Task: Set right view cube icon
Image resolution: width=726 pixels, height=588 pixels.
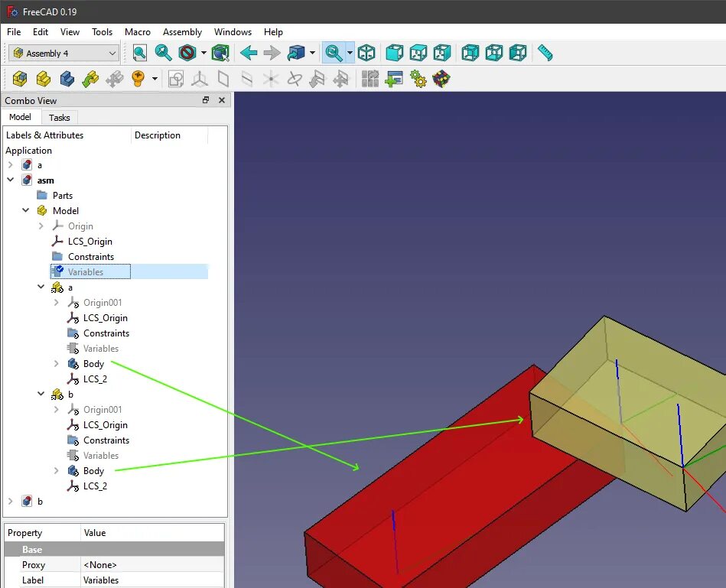Action: pyautogui.click(x=441, y=53)
